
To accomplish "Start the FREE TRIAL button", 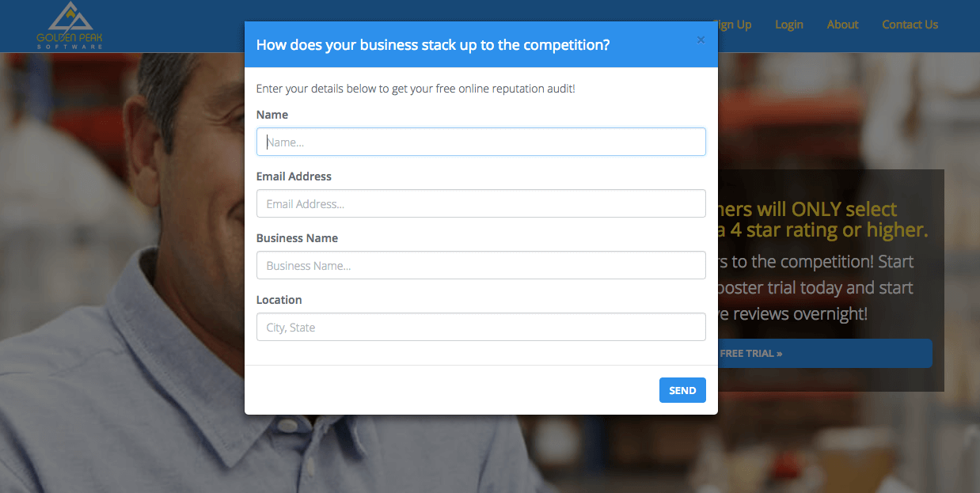I will click(x=823, y=353).
